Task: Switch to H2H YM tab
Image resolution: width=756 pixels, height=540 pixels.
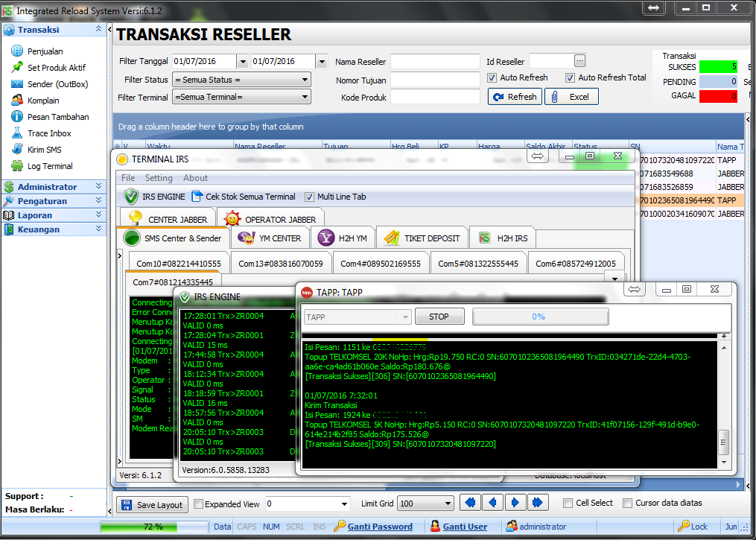Action: point(343,238)
